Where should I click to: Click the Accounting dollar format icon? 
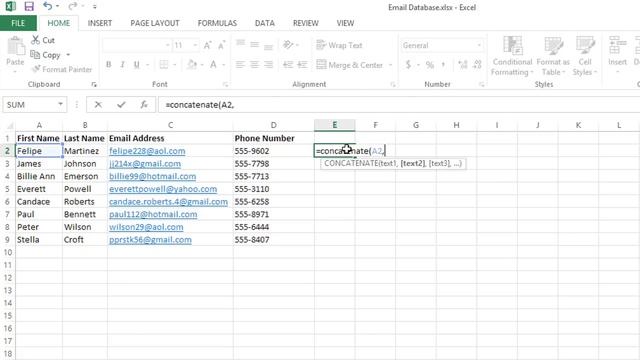point(408,64)
